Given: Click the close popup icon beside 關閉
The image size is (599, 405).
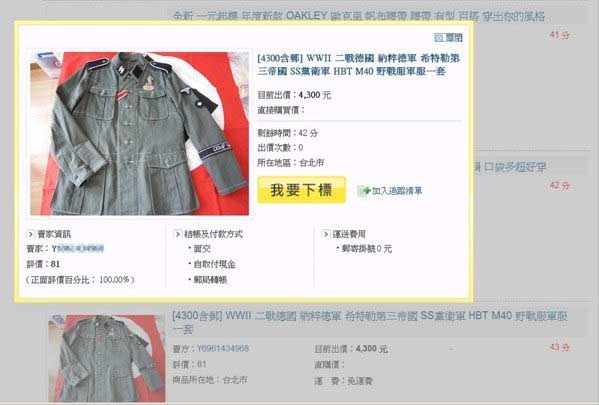Looking at the screenshot, I should [x=439, y=37].
